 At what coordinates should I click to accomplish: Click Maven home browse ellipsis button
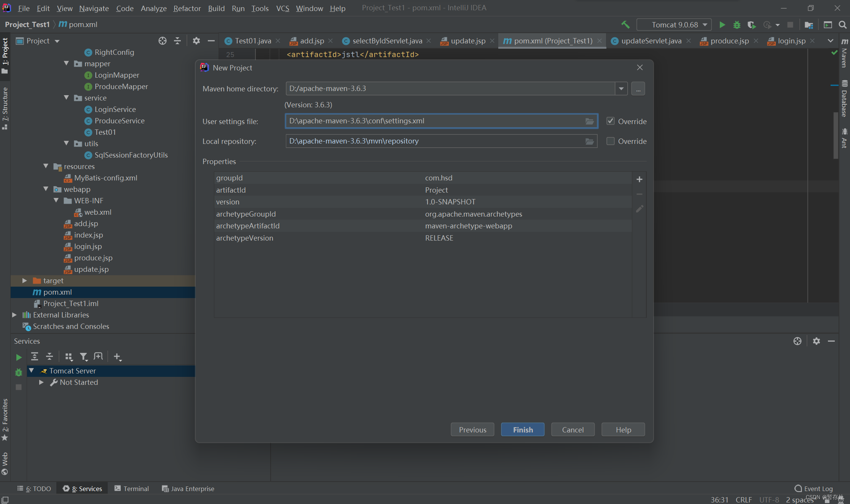pos(638,89)
